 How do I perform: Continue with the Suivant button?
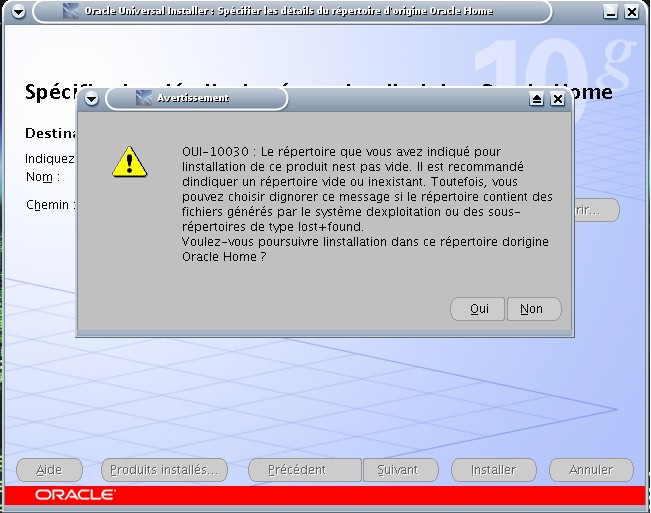401,470
